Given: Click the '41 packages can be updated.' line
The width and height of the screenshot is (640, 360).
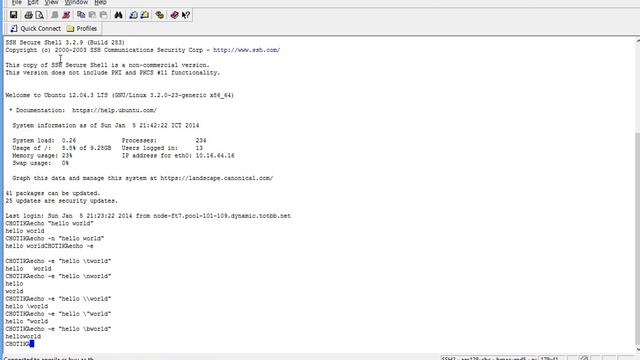Looking at the screenshot, I should point(53,193).
